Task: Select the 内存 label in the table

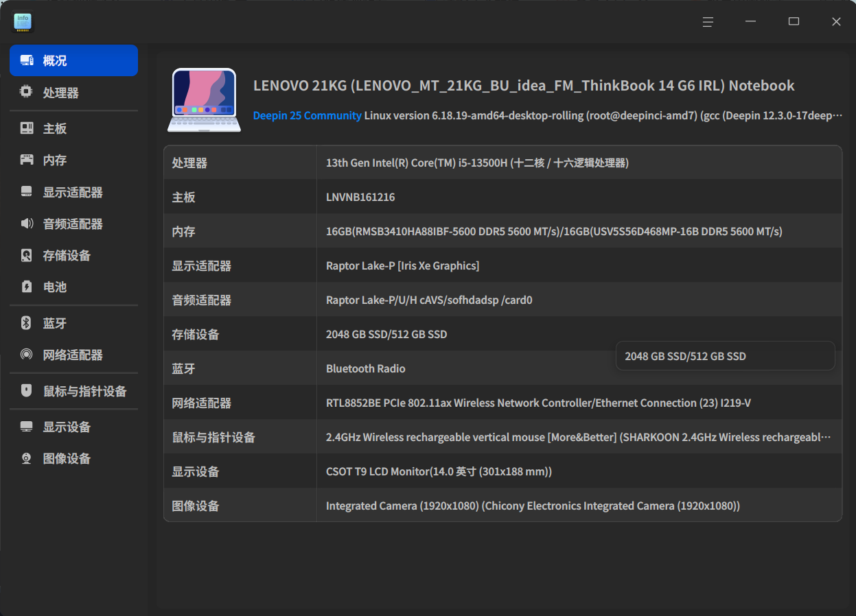Action: coord(183,231)
